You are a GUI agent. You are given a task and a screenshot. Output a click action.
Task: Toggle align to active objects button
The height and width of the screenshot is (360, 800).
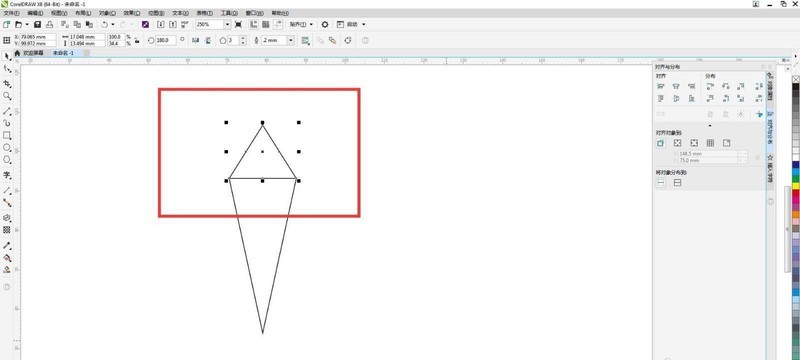click(x=661, y=143)
